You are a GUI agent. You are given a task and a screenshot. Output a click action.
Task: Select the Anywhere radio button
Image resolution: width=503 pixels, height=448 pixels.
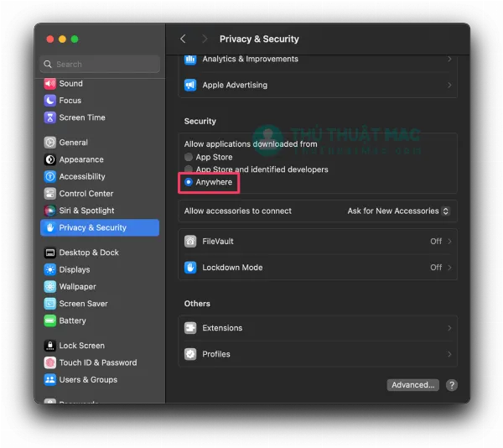pos(189,182)
